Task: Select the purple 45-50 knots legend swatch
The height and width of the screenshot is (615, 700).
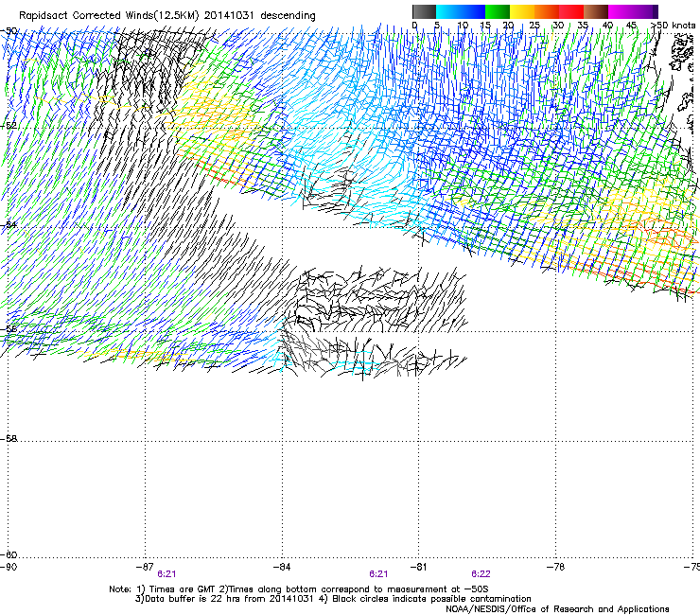Action: pos(645,11)
